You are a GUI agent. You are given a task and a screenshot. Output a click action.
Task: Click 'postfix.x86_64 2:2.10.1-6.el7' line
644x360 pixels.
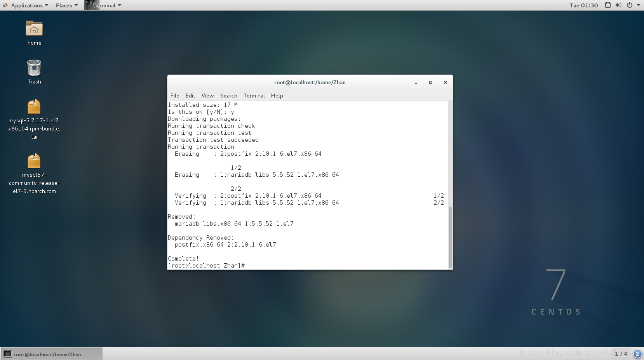(225, 245)
